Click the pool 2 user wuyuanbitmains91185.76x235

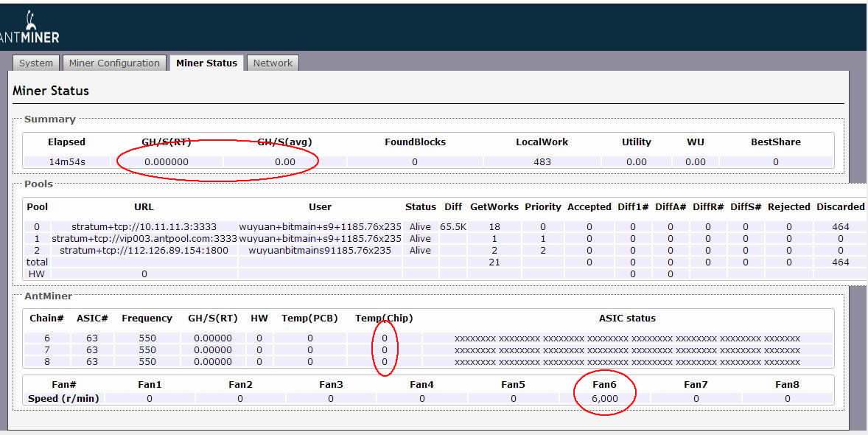(320, 251)
